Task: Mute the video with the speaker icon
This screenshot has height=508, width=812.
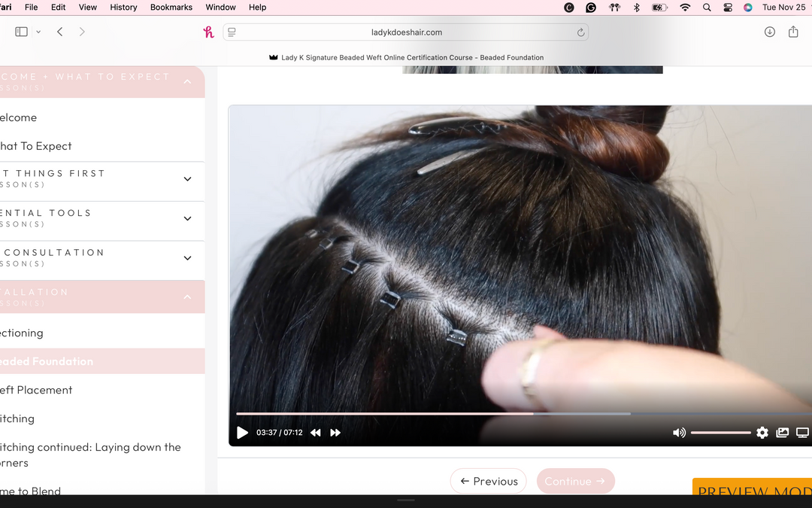Action: pos(679,433)
